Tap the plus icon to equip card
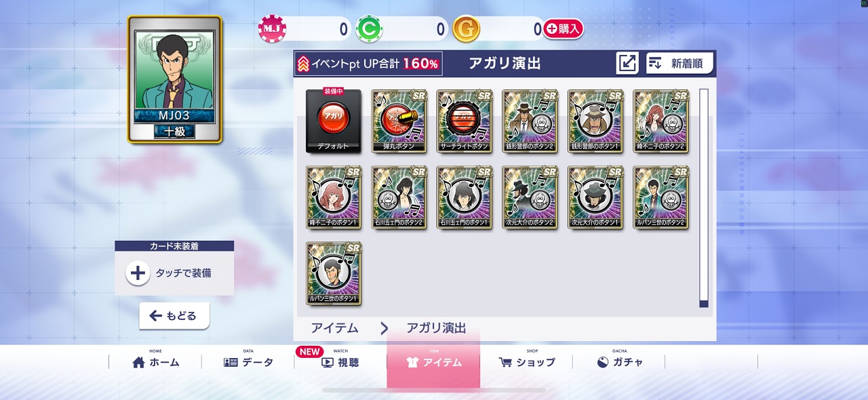This screenshot has width=868, height=400. (138, 273)
